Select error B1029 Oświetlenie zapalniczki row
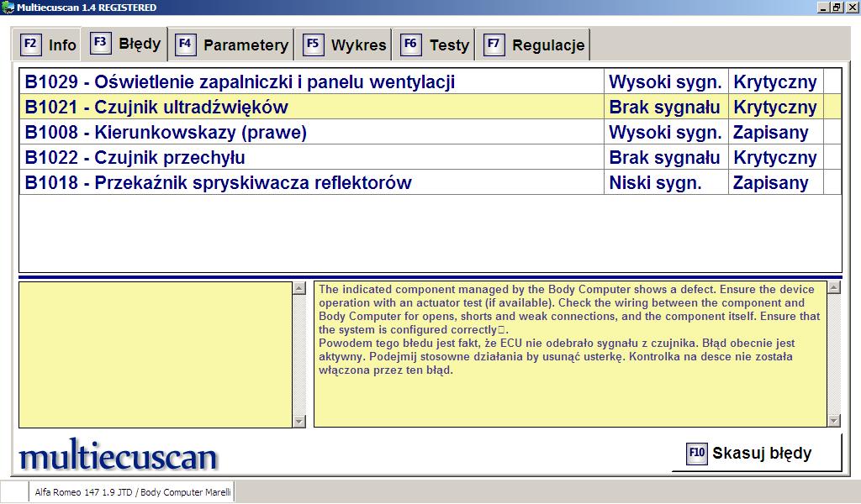The width and height of the screenshot is (861, 504). 430,81
